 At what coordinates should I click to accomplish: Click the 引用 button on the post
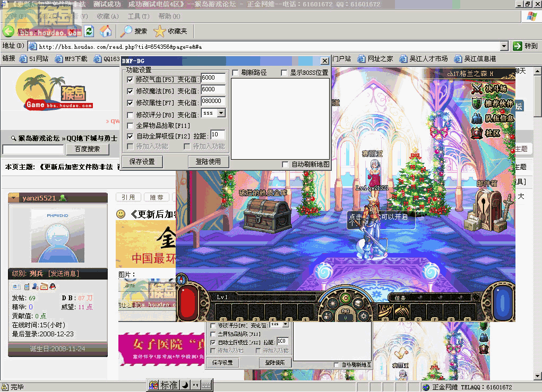coord(128,197)
